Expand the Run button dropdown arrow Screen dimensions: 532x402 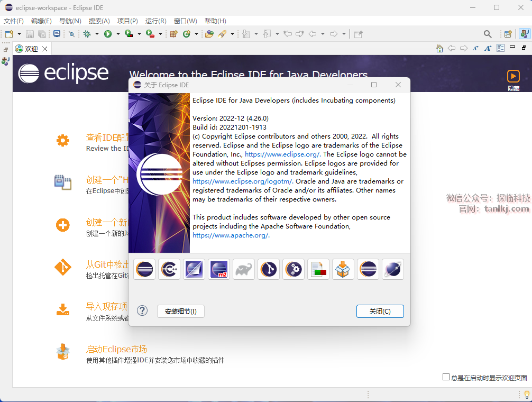click(117, 34)
